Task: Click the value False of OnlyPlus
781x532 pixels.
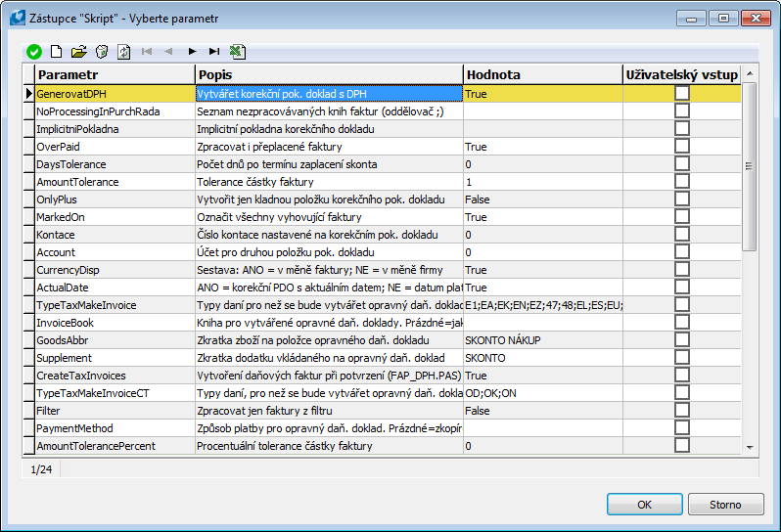Action: [478, 199]
